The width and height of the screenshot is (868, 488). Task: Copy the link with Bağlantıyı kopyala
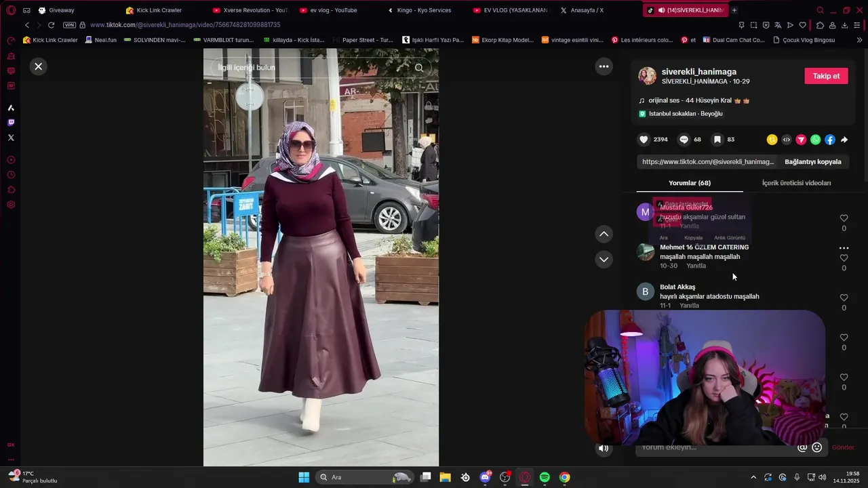coord(812,162)
